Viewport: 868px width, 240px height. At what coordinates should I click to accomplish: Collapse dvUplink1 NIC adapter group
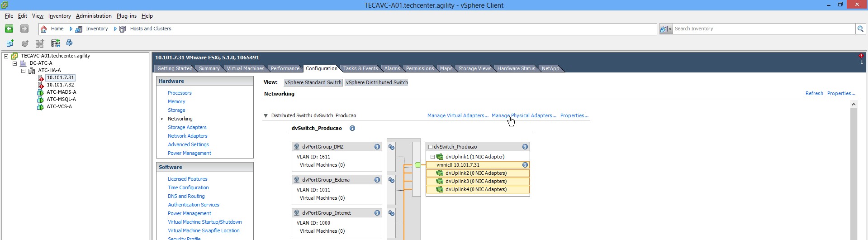tap(432, 157)
